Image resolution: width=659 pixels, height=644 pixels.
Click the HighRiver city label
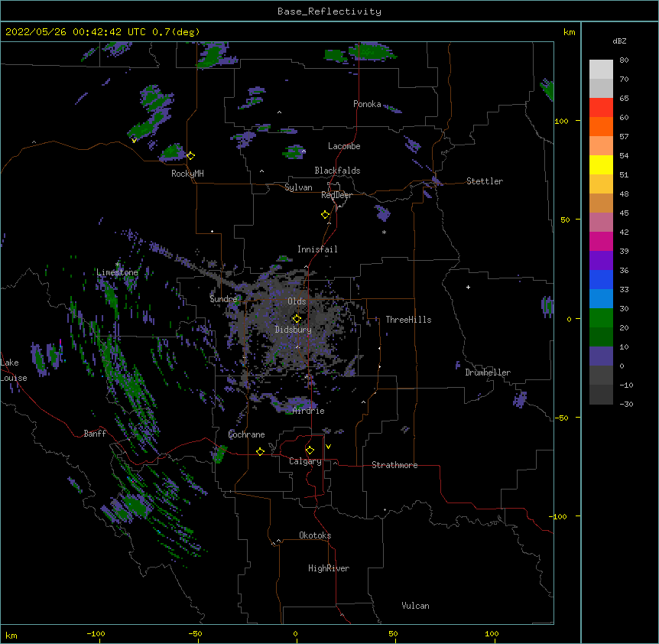point(329,568)
